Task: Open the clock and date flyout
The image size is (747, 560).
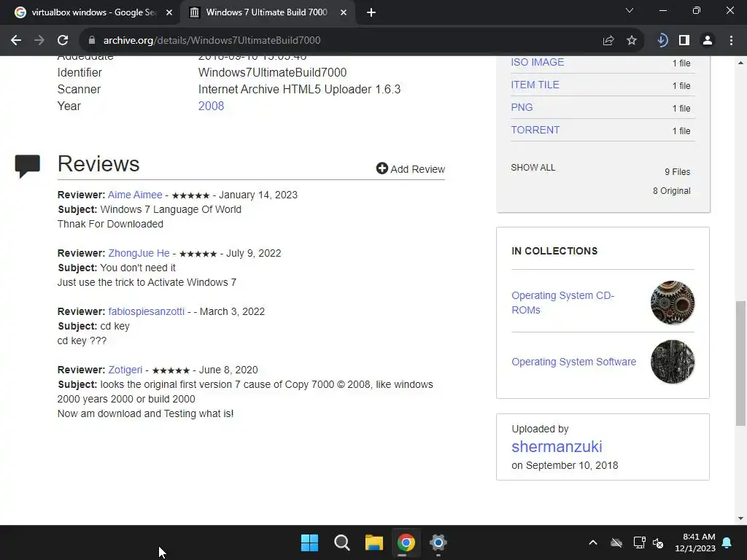Action: (695, 542)
